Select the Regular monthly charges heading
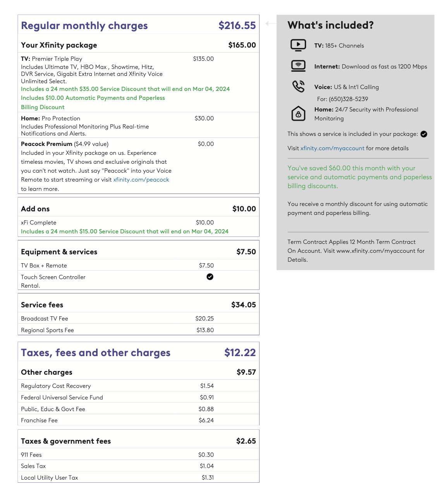Screen dimensions: 440x504 click(x=84, y=26)
